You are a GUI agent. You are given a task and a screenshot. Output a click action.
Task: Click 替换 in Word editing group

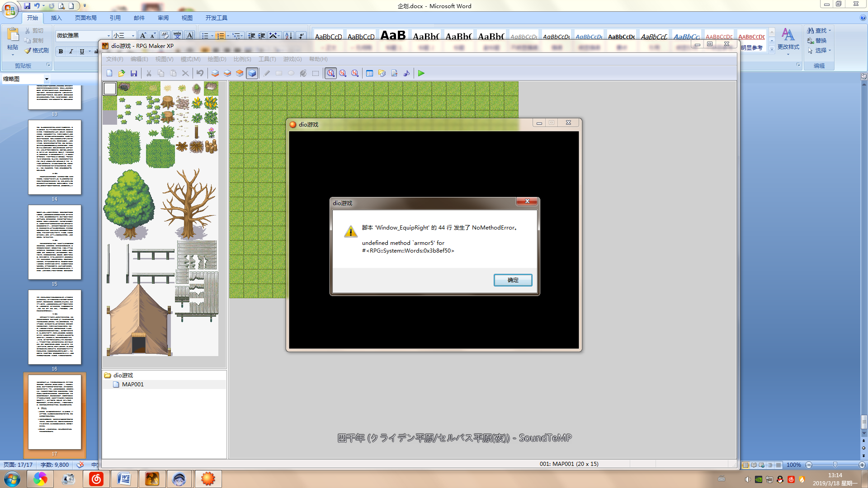tap(816, 41)
